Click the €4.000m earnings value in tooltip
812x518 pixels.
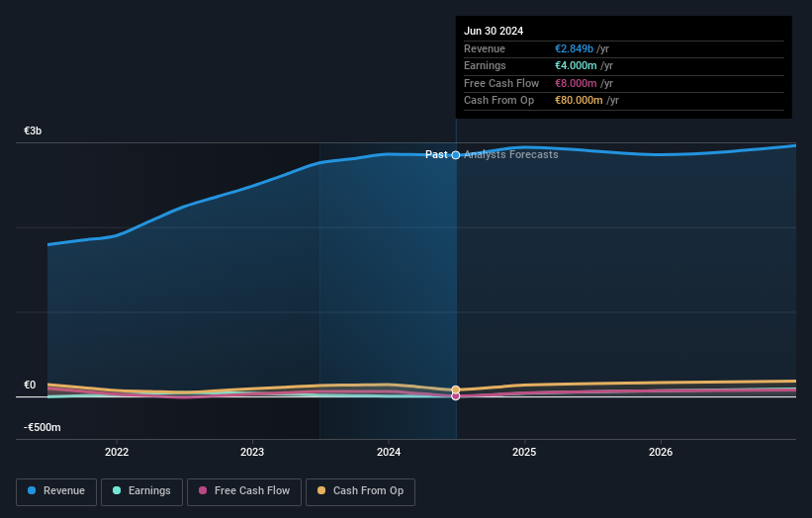click(x=576, y=65)
